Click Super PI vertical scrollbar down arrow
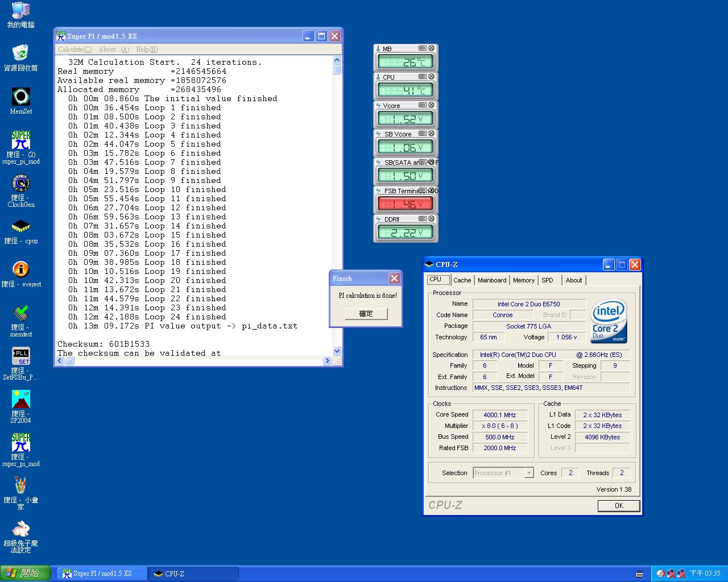 click(x=337, y=351)
